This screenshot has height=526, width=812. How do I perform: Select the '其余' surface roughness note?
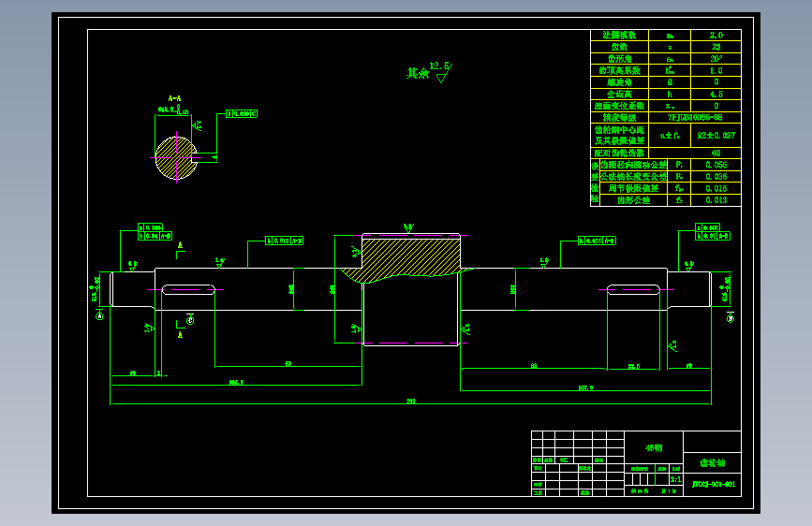tap(418, 74)
